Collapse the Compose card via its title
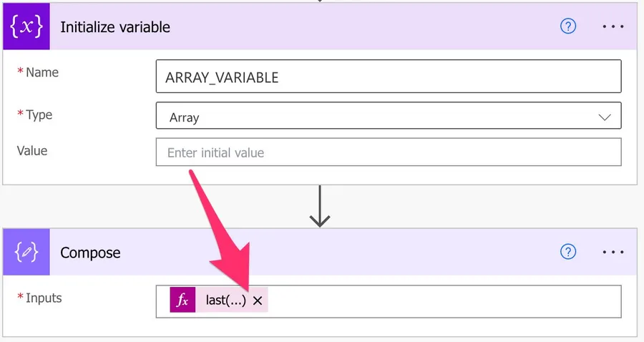The height and width of the screenshot is (342, 644). (90, 253)
